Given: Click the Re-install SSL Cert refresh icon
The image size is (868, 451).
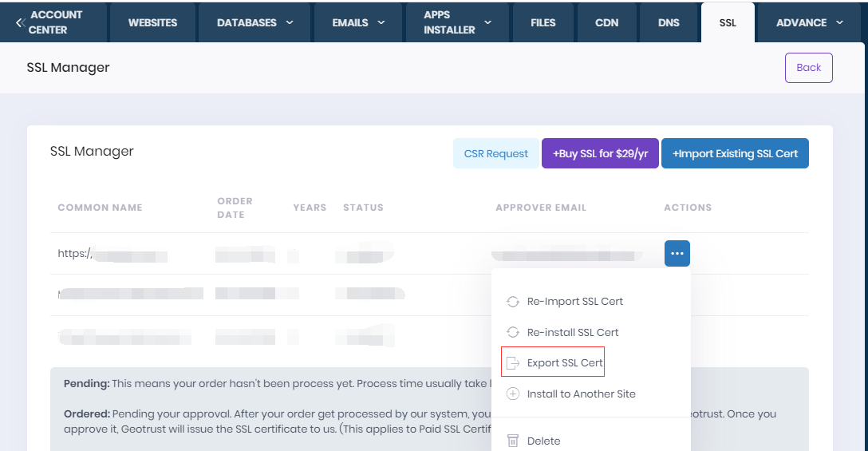Looking at the screenshot, I should point(513,332).
